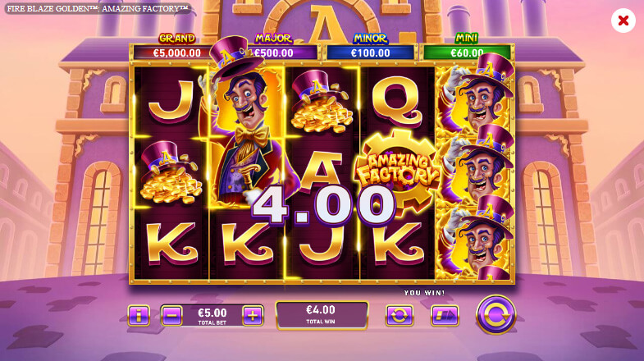This screenshot has width=644, height=361.
Task: Click the top hat with coins on reel one
Action: point(171,172)
